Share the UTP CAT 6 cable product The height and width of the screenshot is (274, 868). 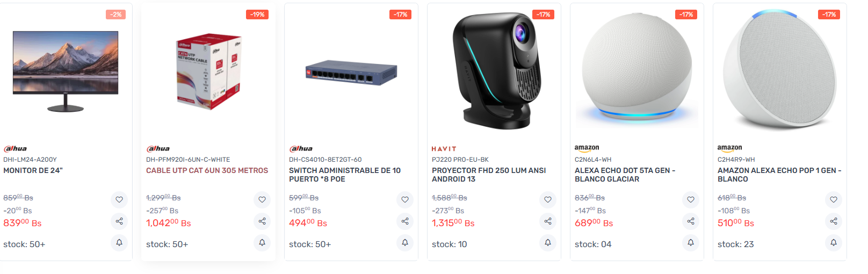click(x=262, y=221)
